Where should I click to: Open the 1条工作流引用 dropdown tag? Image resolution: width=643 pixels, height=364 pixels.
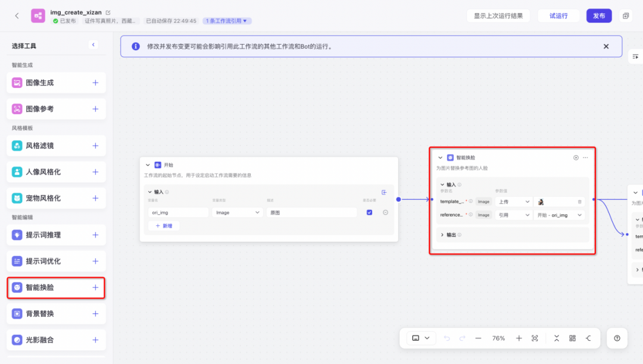tap(227, 21)
